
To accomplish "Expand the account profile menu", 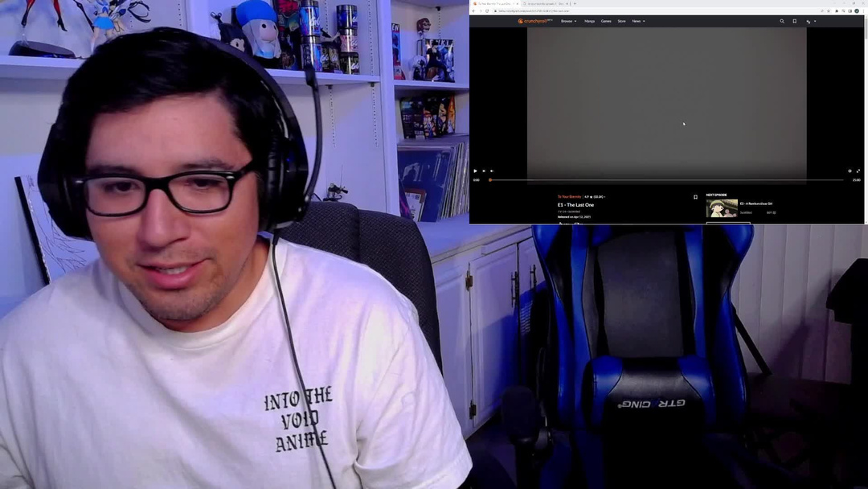I will [810, 22].
